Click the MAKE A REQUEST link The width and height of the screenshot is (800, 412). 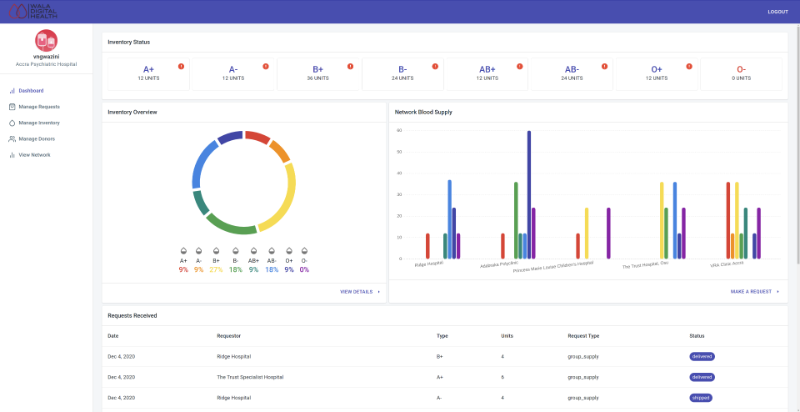(x=750, y=292)
